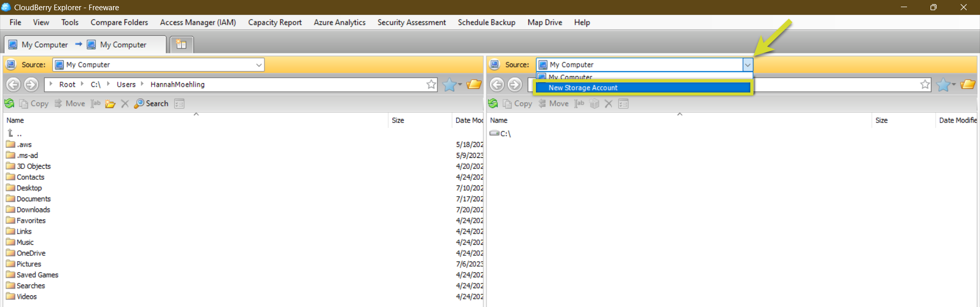Select the Downloads folder
The image size is (980, 307).
pyautogui.click(x=28, y=209)
